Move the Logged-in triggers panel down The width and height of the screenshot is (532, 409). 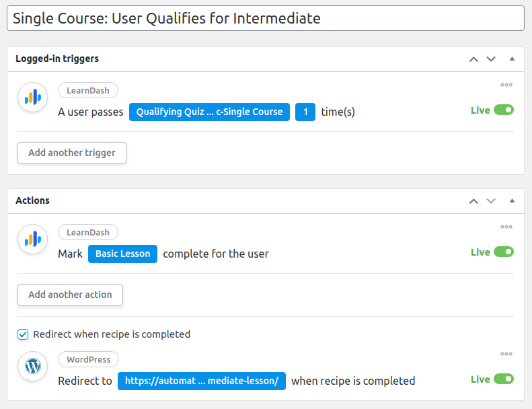[x=491, y=59]
